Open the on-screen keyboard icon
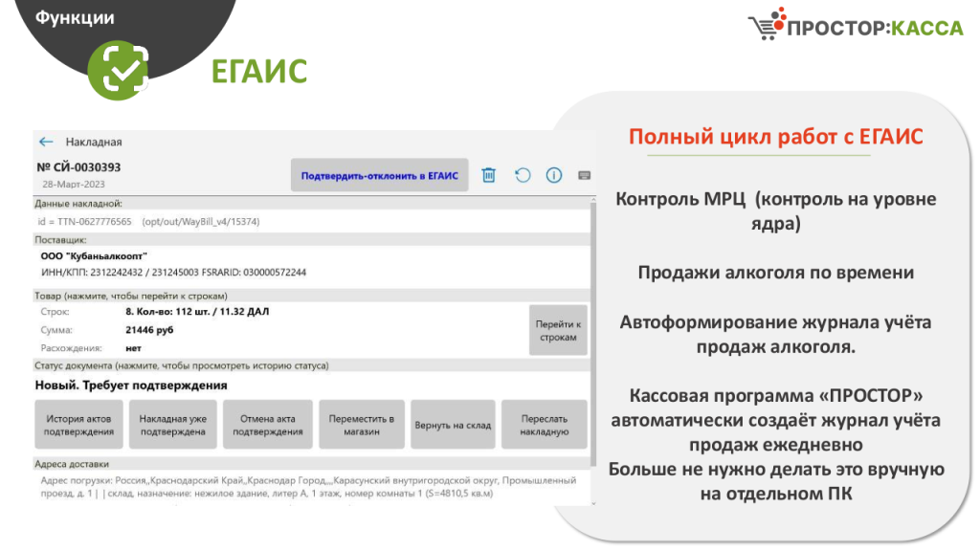 (585, 176)
